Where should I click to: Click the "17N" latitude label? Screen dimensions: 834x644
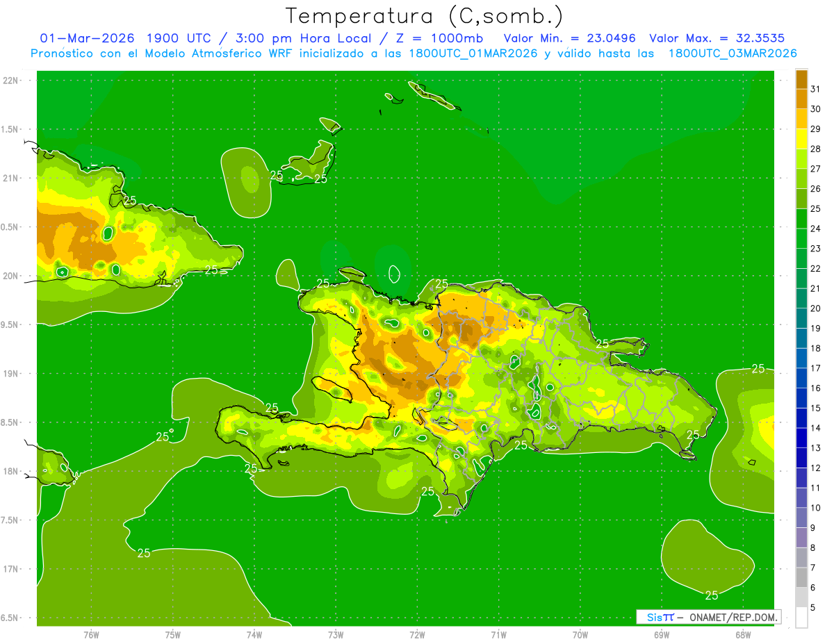pyautogui.click(x=10, y=569)
